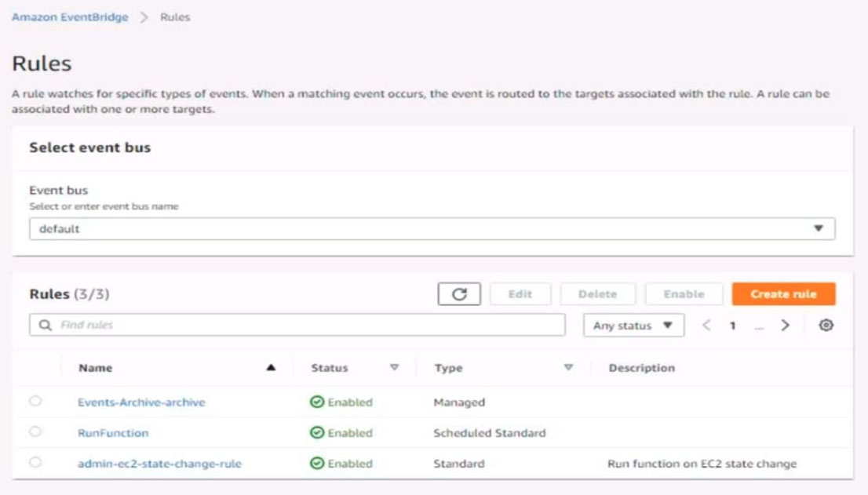Click the Managed type cell
The image size is (868, 495).
coord(459,402)
